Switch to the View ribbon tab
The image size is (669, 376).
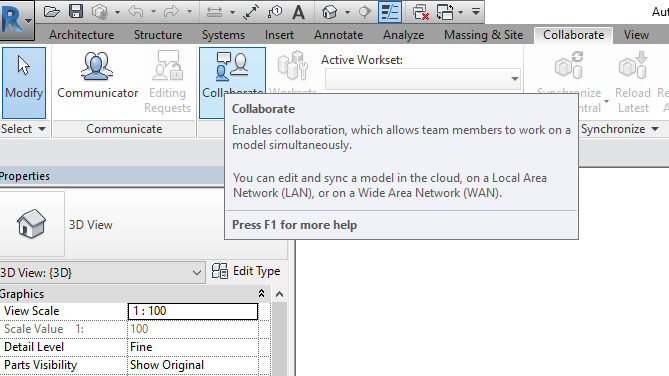coord(636,35)
